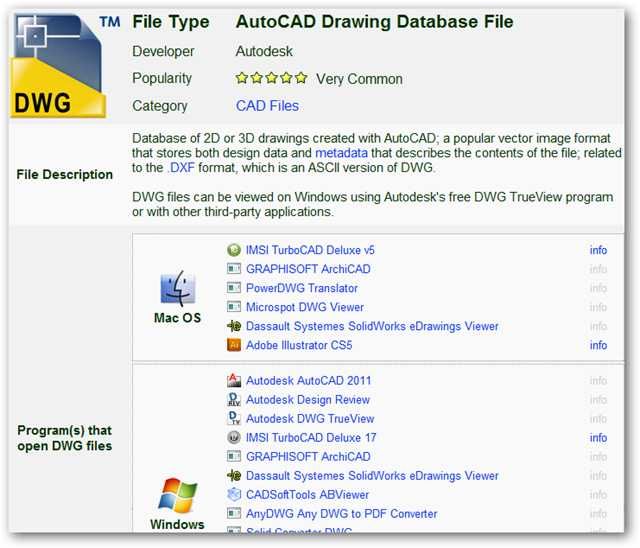Click the popularity star rating
Image resolution: width=640 pixels, height=548 pixels.
tap(271, 78)
